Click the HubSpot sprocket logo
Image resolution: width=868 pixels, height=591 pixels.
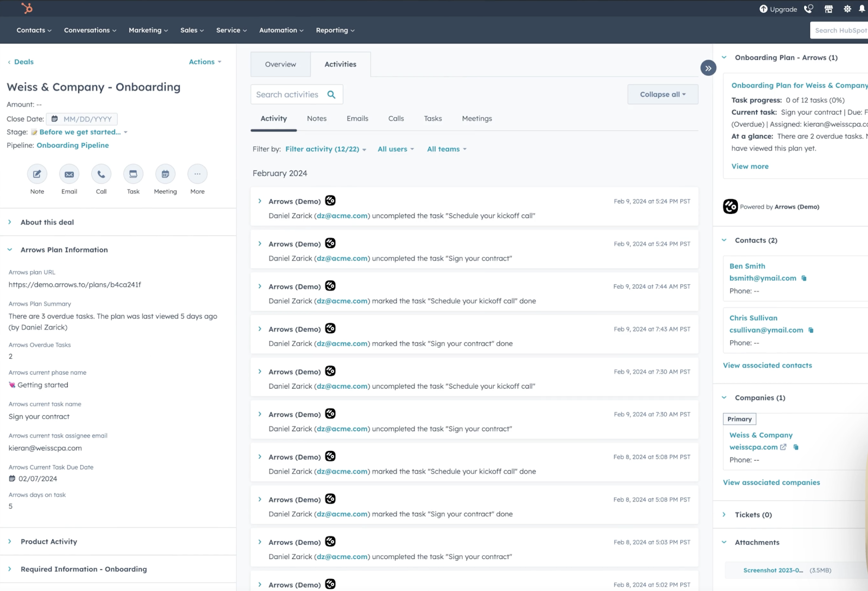27,8
